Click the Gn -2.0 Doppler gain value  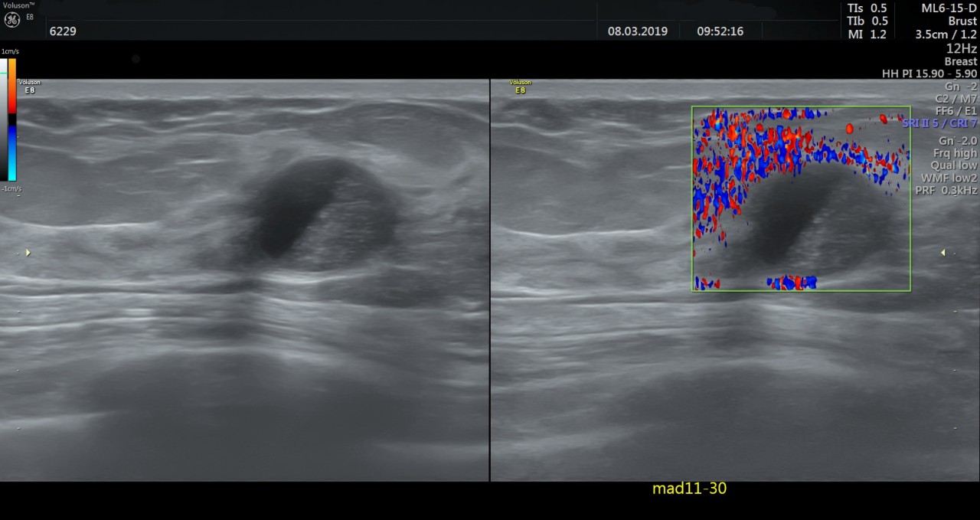click(x=958, y=141)
